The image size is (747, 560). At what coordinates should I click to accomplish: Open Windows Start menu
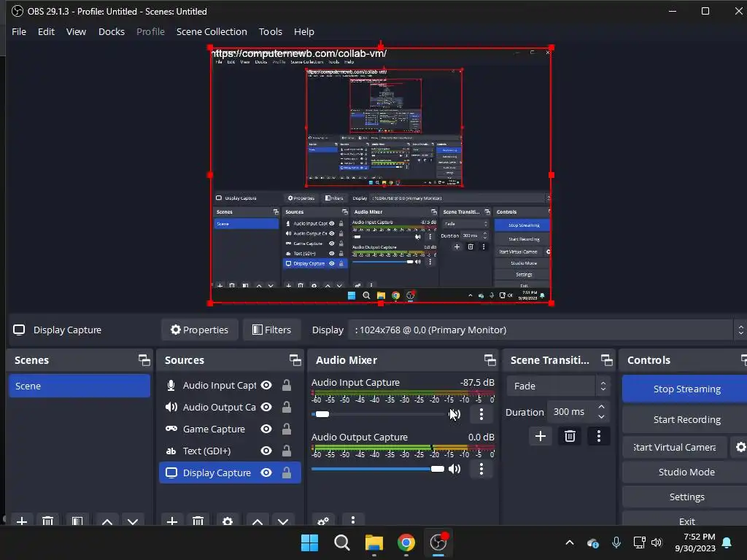point(309,542)
